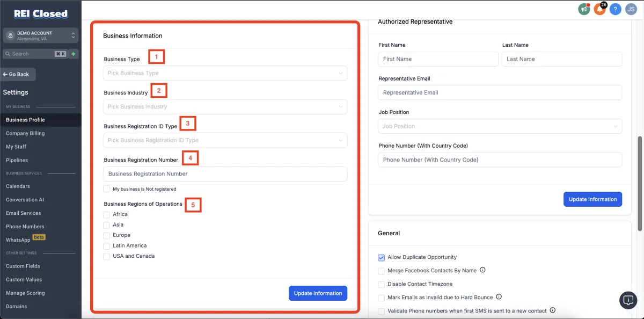Open the notifications bell

[599, 9]
